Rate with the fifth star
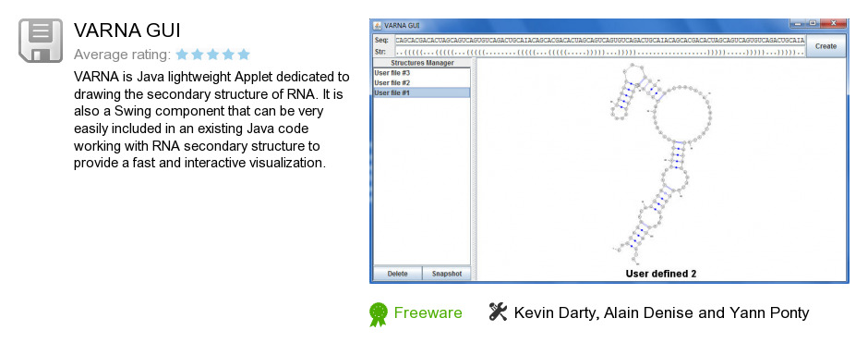Viewport: 868px width, 355px height. click(x=244, y=55)
